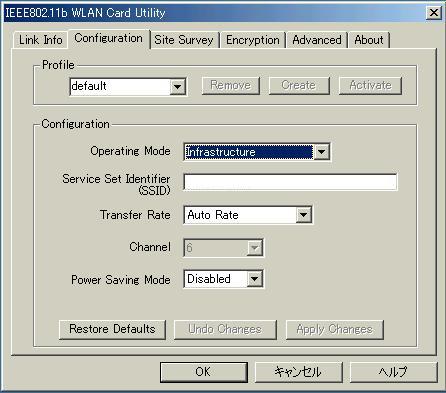Viewport: 446px width, 393px height.
Task: Click the キャンセル (Cancel) button
Action: [298, 372]
